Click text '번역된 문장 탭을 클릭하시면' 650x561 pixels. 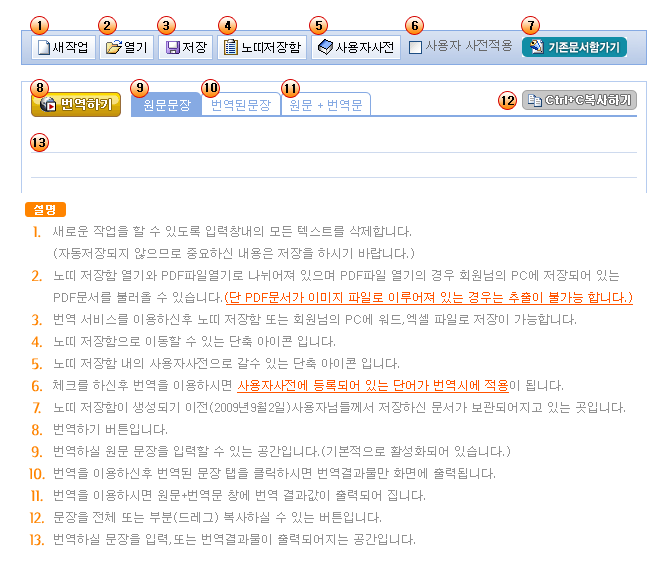coord(235,473)
